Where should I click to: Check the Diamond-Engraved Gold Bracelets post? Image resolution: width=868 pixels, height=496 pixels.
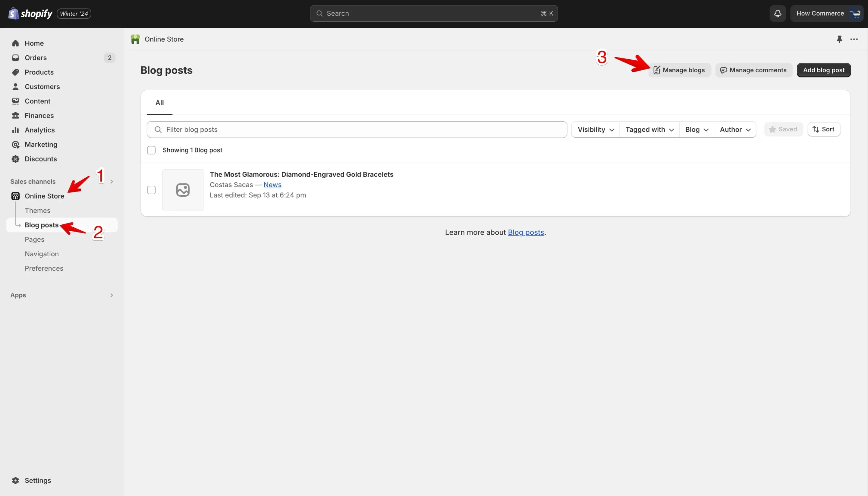[151, 190]
